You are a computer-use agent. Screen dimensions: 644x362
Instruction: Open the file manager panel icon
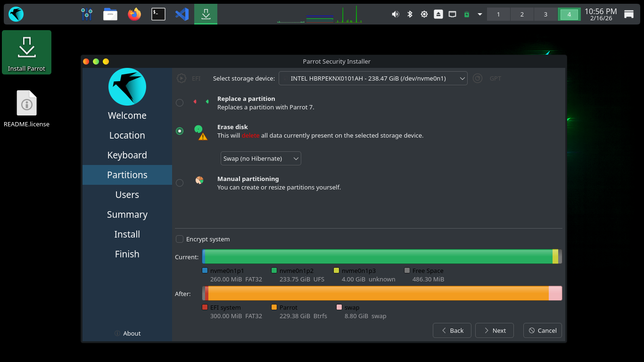(x=110, y=14)
